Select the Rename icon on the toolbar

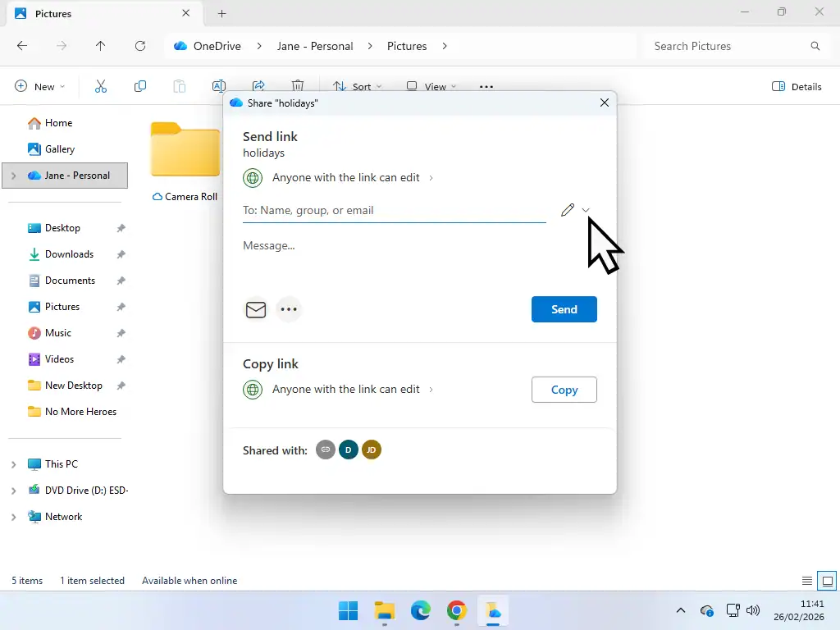[x=217, y=85]
